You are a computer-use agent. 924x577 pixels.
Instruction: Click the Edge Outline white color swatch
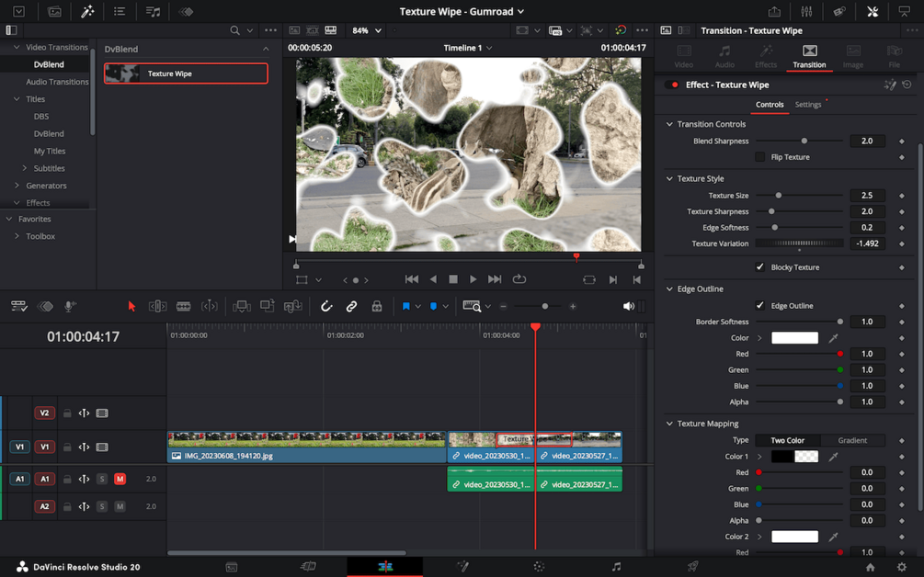click(794, 338)
